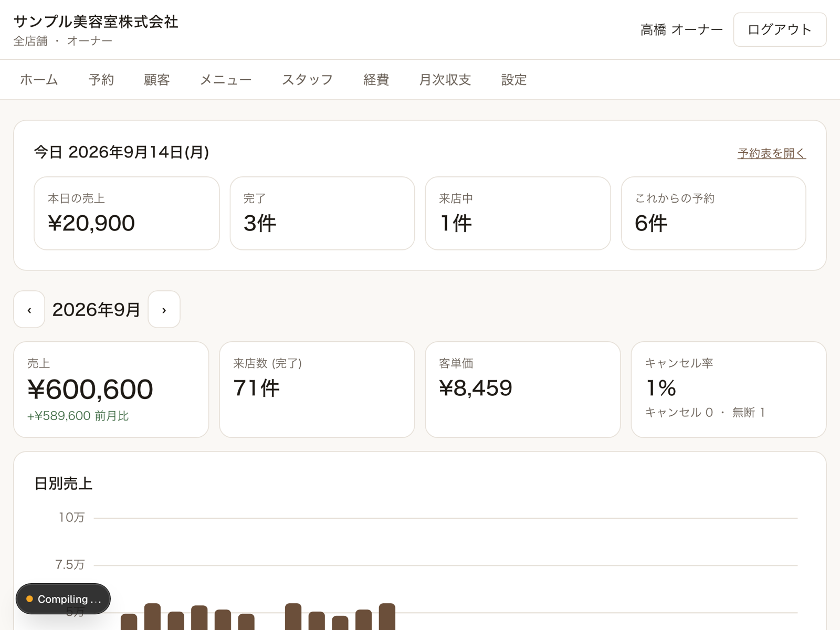Open the ホーム tab
This screenshot has height=630, width=840.
pos(39,80)
